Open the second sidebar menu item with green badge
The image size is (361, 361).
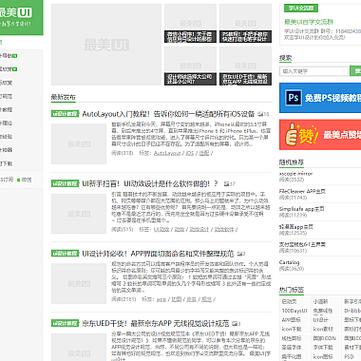pyautogui.click(x=9, y=69)
